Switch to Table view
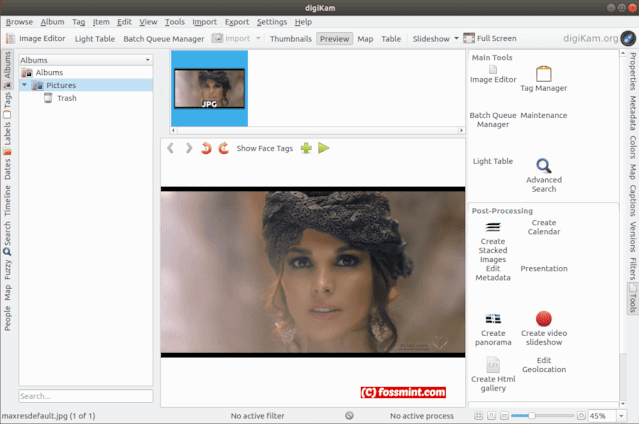This screenshot has height=424, width=639. (x=391, y=38)
